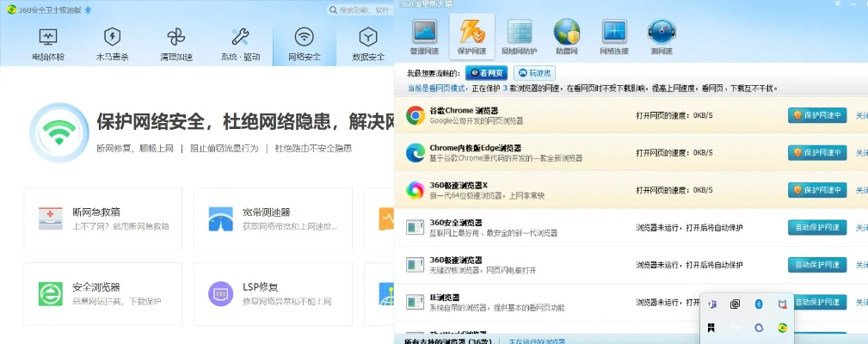Click the 当前是看网页模式 status text
Image resolution: width=868 pixels, height=344 pixels.
(438, 89)
